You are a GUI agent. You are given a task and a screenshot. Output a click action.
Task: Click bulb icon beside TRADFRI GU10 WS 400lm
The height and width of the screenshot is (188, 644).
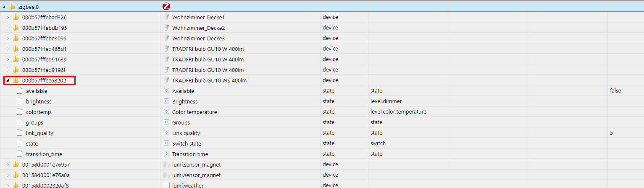pos(166,80)
